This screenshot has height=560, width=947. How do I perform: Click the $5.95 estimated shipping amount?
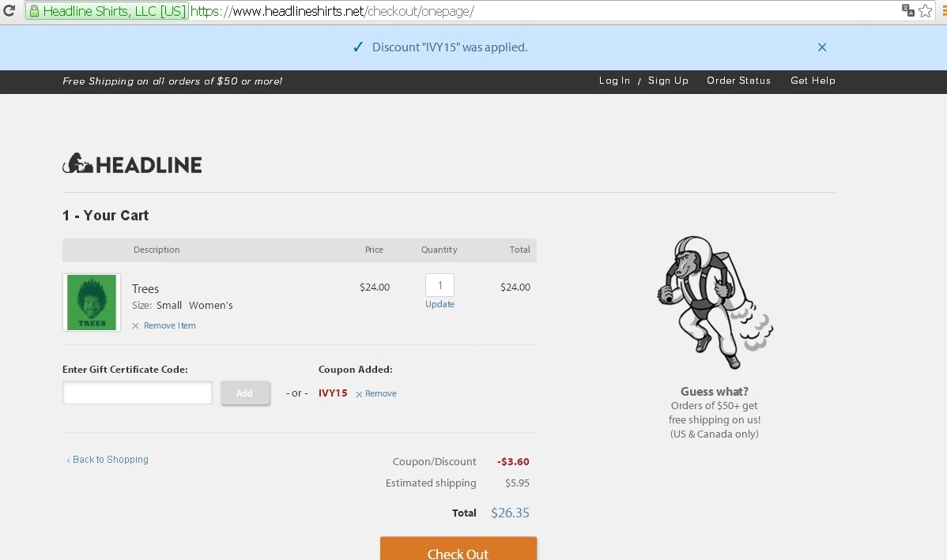click(518, 483)
